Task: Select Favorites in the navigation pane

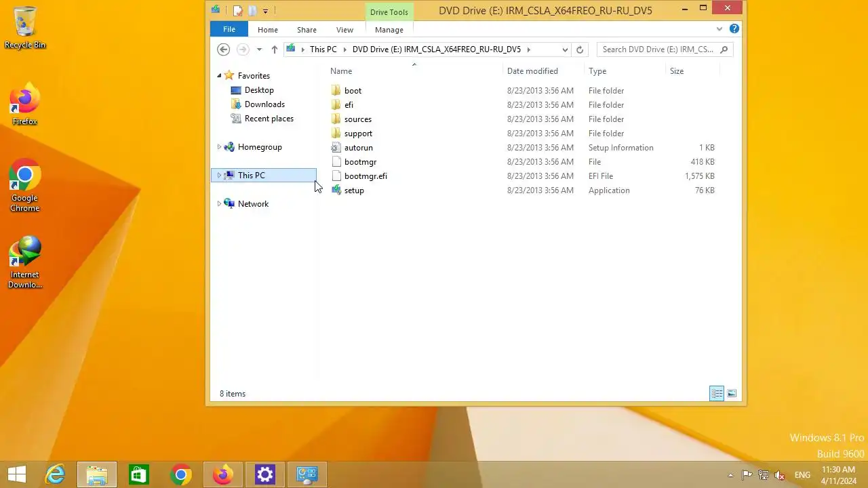Action: [x=254, y=76]
